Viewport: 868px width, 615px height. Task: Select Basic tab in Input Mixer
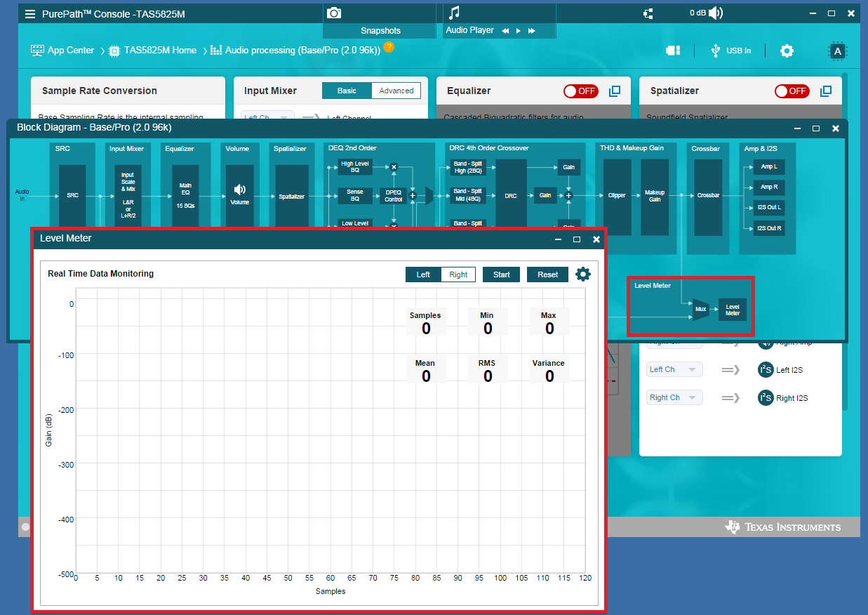point(347,91)
